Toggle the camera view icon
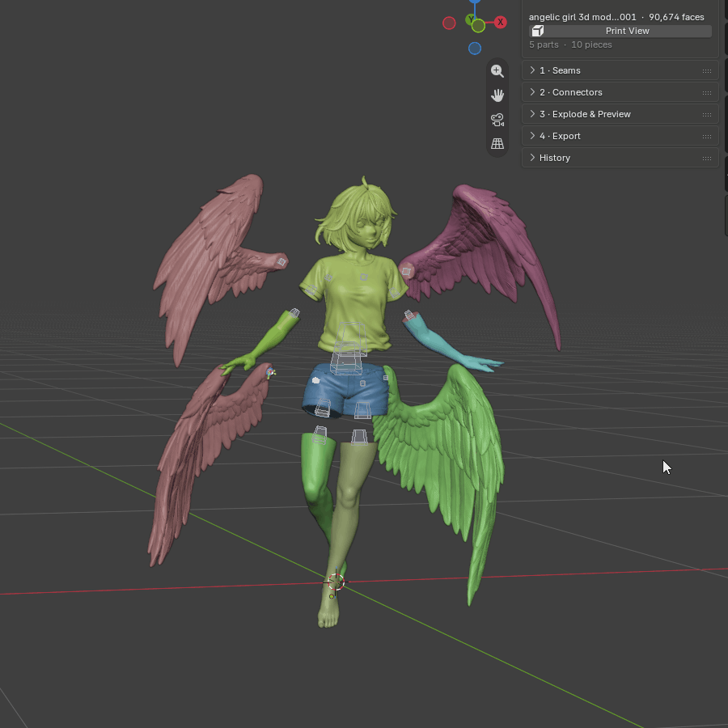The image size is (728, 728). click(x=497, y=120)
